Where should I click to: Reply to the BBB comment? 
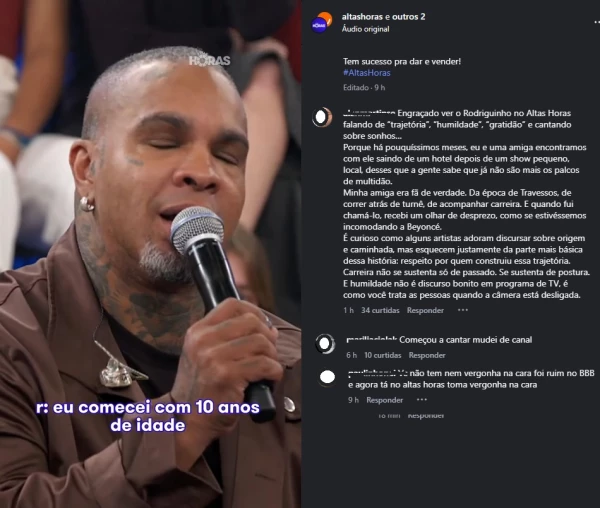[x=385, y=400]
